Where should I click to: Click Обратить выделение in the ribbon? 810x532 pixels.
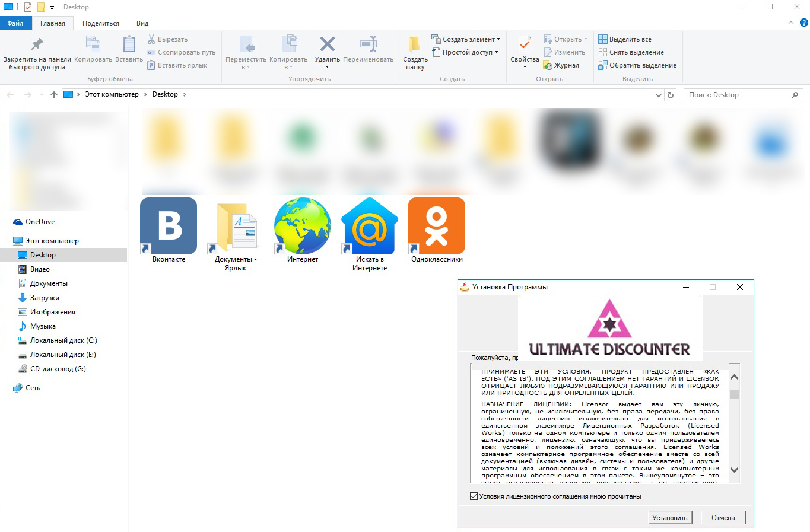637,65
